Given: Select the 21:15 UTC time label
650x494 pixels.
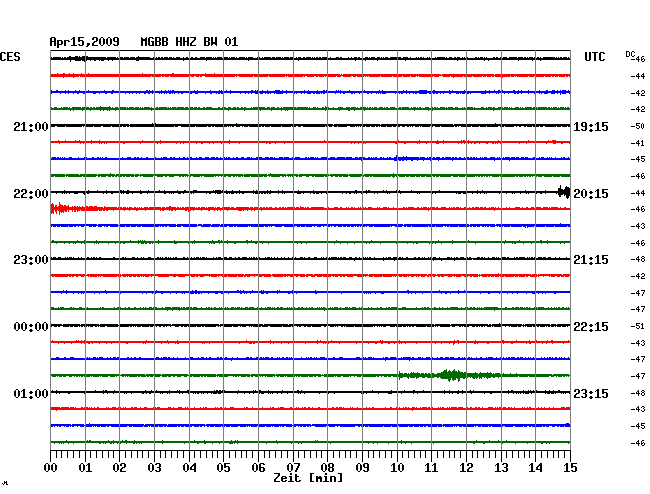Looking at the screenshot, I should tap(591, 260).
